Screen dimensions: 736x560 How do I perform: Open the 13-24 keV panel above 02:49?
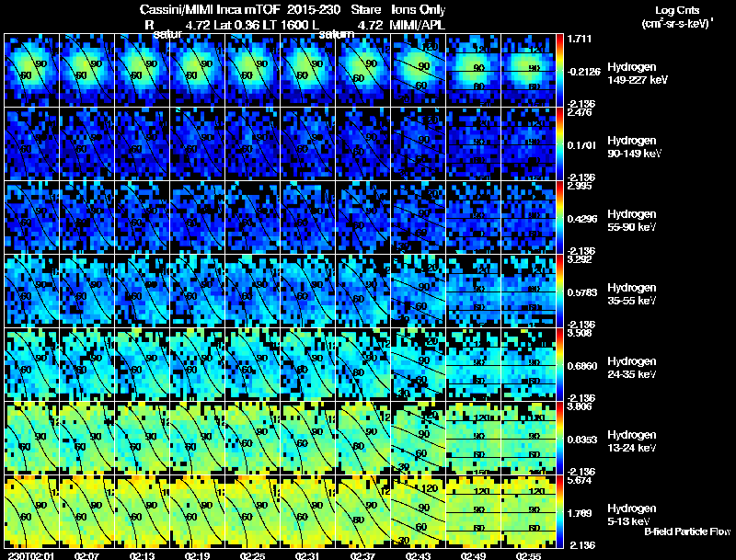474,439
